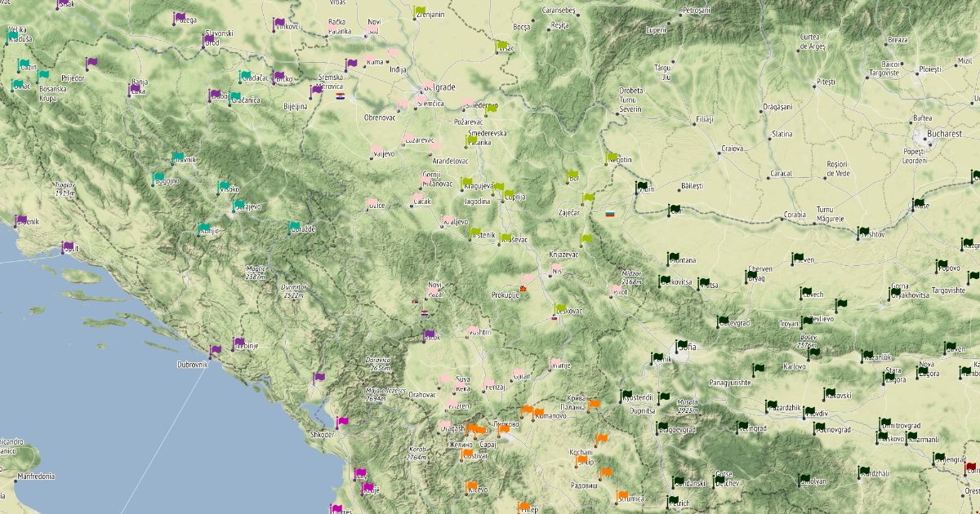Select the olive flag at Bor
The image size is (980, 514).
tap(572, 175)
